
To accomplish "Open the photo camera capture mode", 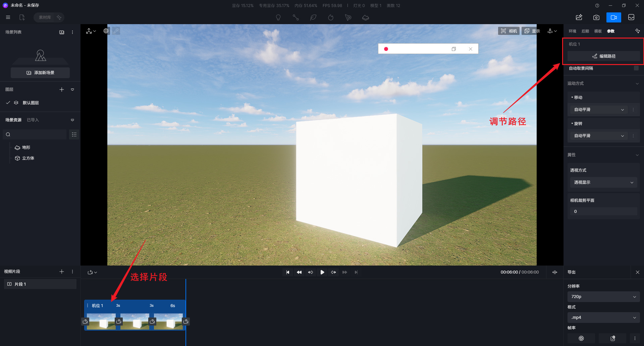I will (596, 17).
